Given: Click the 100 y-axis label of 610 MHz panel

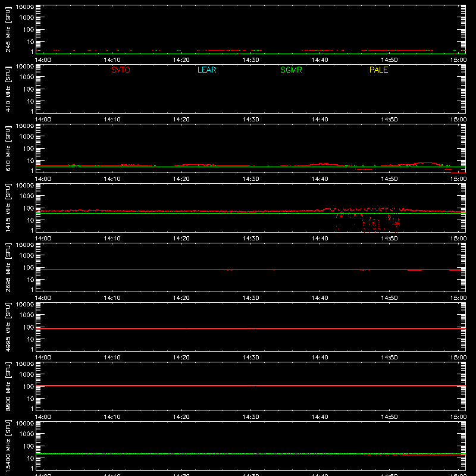Looking at the screenshot, I should pos(29,149).
